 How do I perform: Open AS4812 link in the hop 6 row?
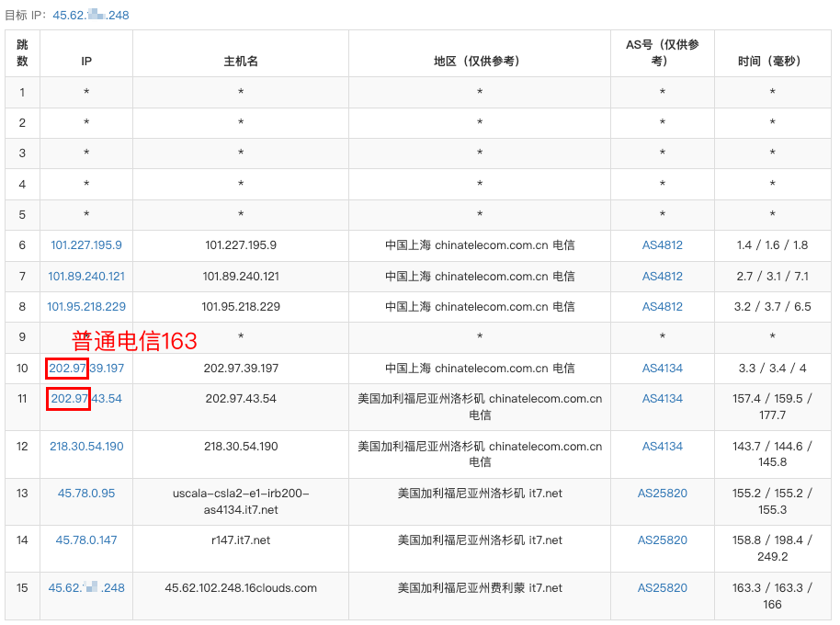[x=662, y=245]
